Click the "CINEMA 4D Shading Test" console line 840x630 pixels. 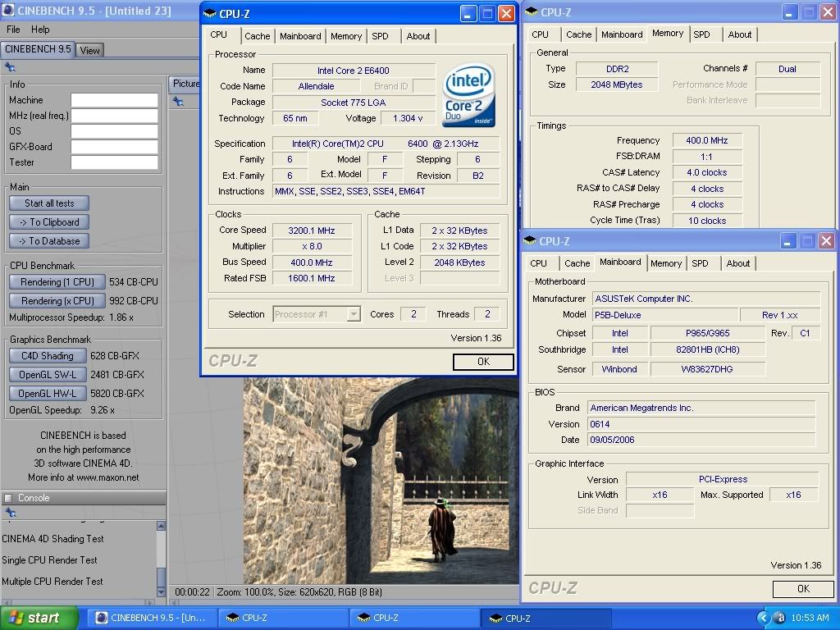[52, 538]
